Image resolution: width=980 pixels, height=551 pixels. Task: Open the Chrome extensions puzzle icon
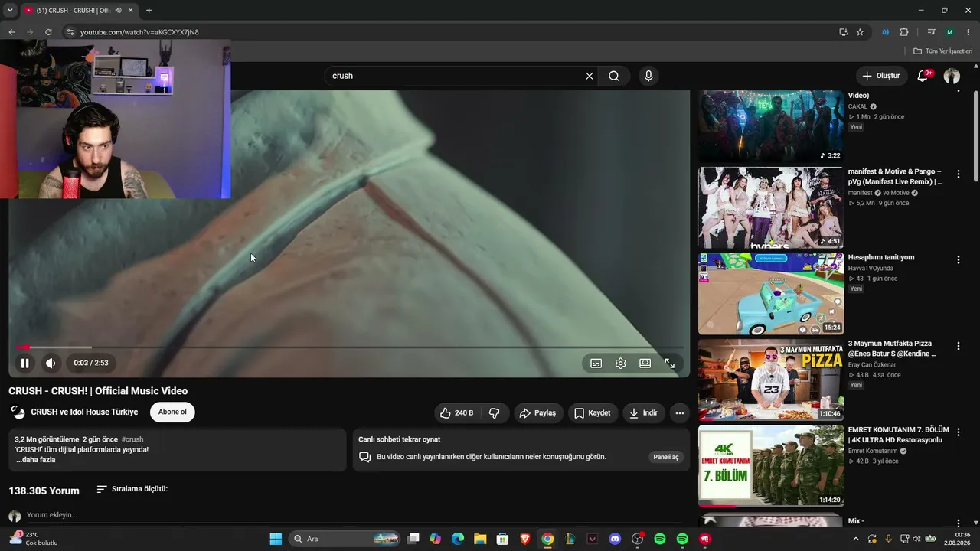pyautogui.click(x=904, y=32)
